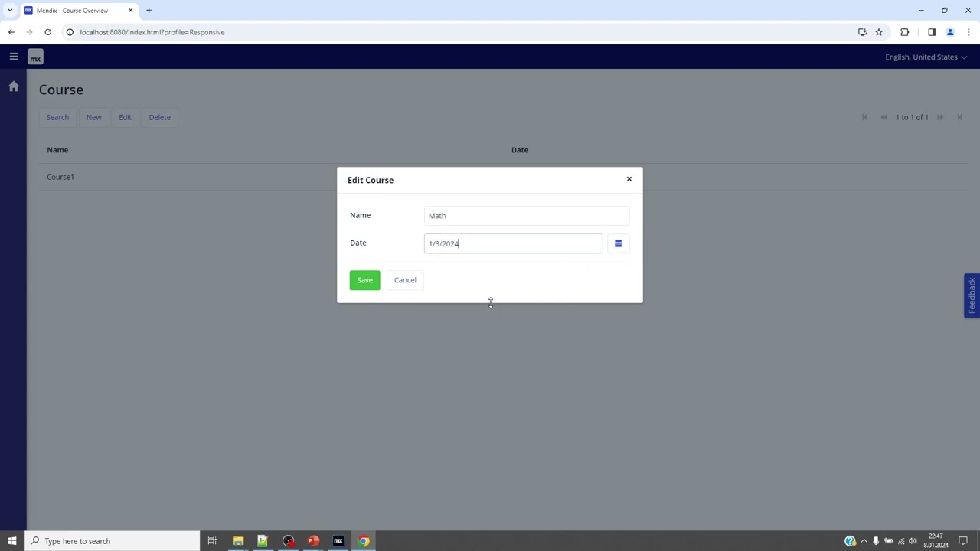Select the Course1 row
The height and width of the screenshot is (551, 980).
(x=503, y=177)
